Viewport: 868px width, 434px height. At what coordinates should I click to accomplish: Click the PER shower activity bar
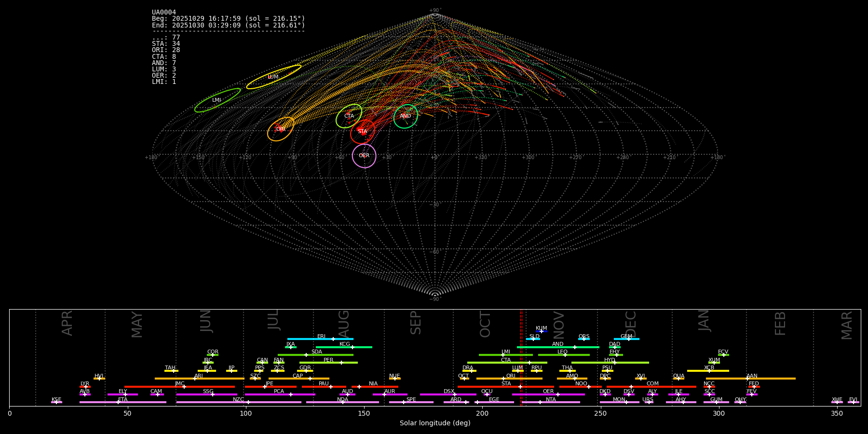[328, 363]
